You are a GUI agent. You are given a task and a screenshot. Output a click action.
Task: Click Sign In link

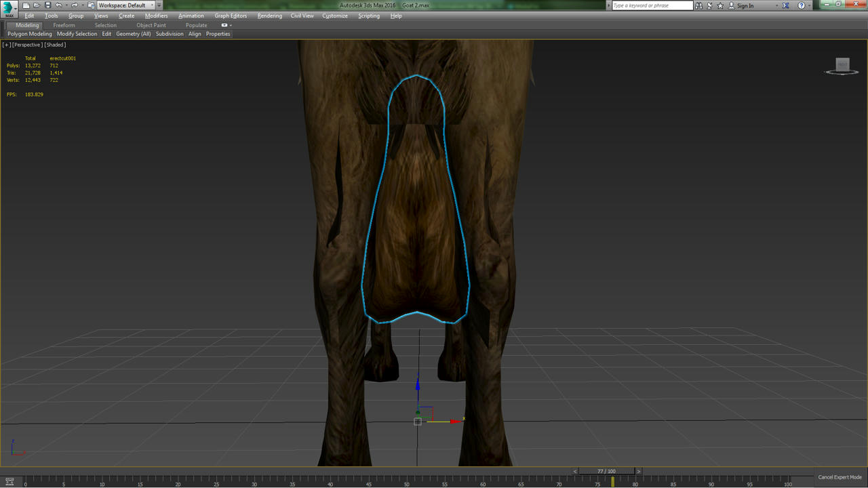[745, 5]
